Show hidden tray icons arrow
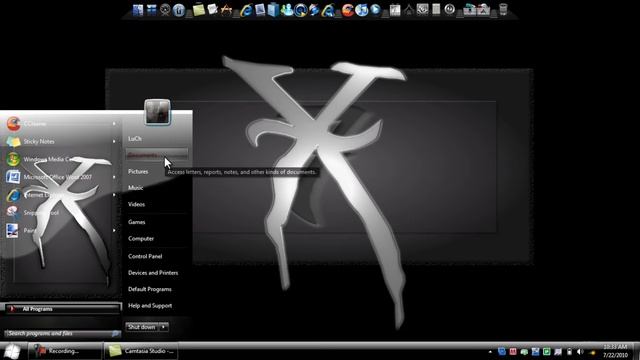Viewport: 640px width, 360px height. [x=490, y=351]
